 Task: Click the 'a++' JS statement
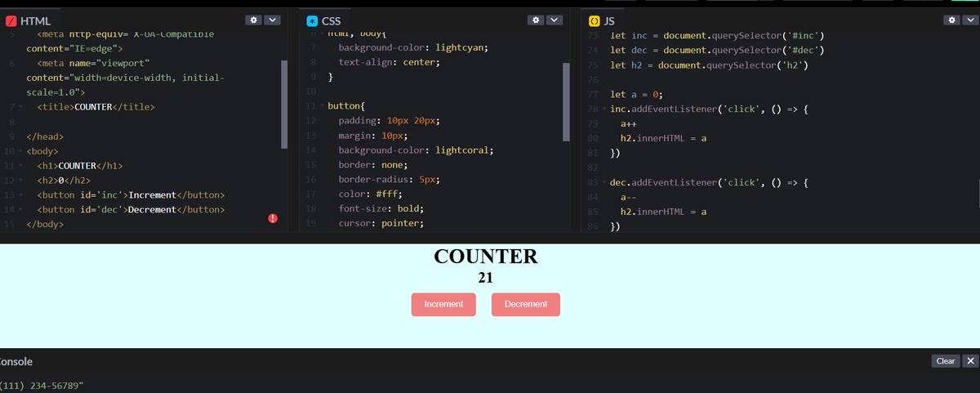point(629,124)
